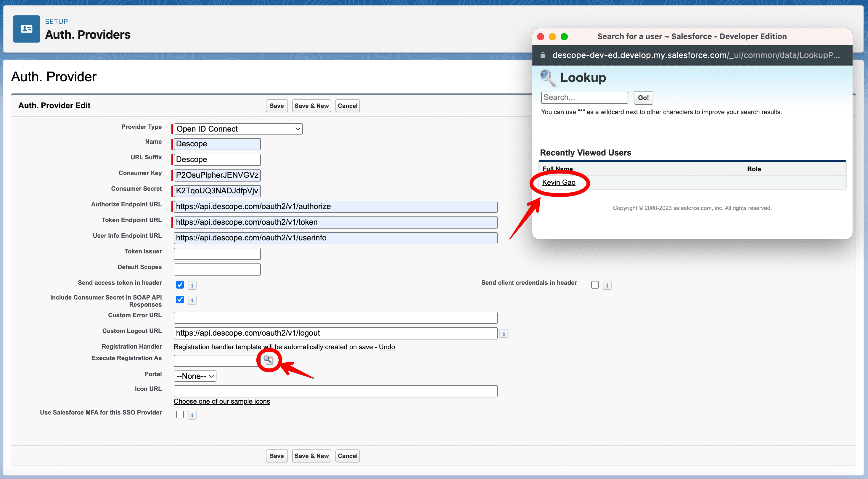Click the Execute Registration As lookup icon

click(268, 360)
